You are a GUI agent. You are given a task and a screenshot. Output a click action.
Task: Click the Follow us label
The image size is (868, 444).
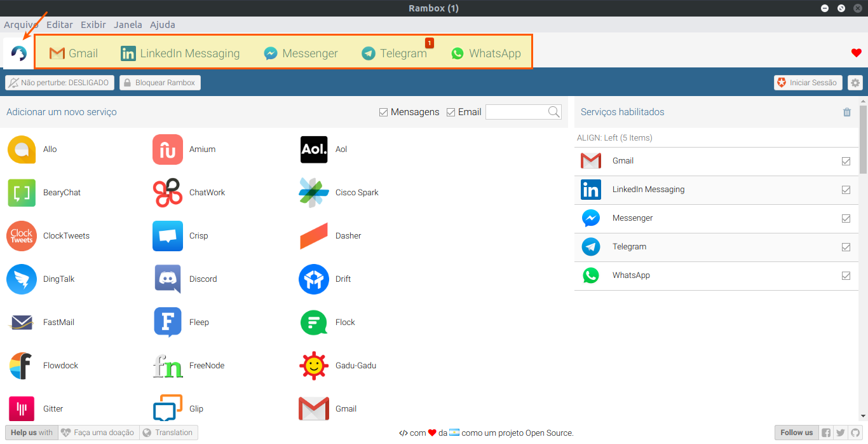pos(797,433)
